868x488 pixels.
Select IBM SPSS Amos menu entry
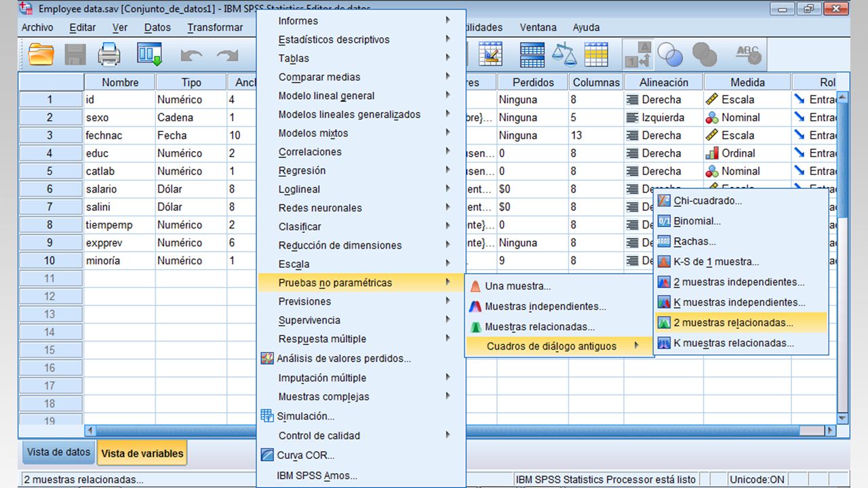point(361,476)
